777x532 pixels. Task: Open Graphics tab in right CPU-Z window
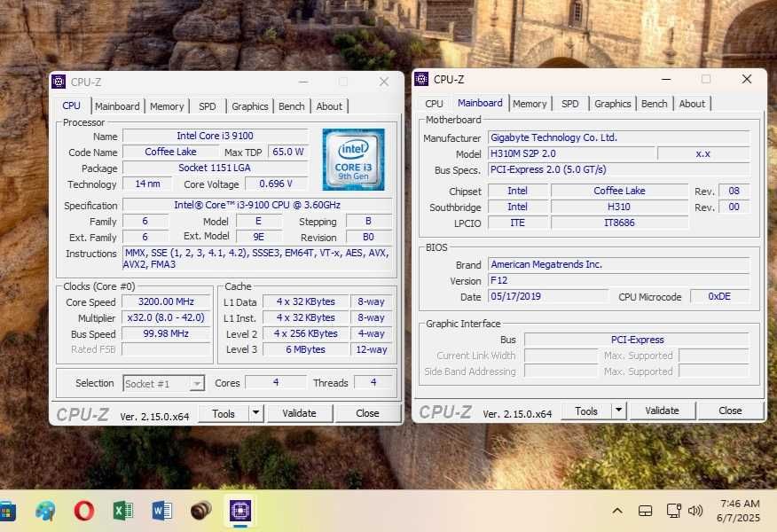coord(613,104)
